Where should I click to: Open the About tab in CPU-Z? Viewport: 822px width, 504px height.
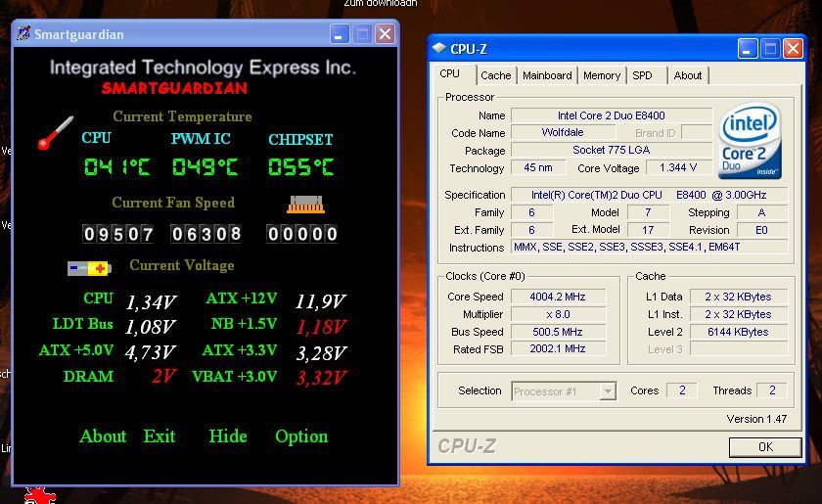coord(688,75)
